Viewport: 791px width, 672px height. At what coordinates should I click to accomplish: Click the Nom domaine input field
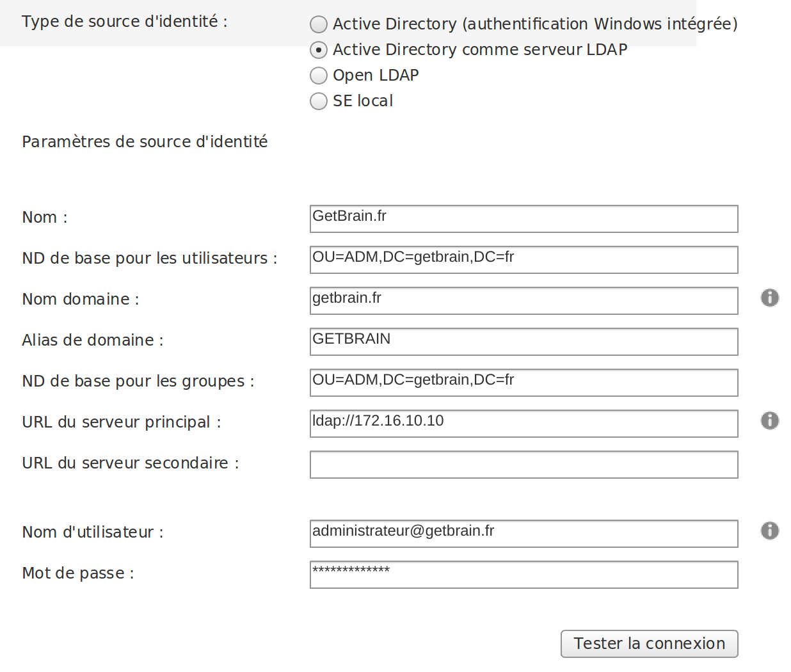pyautogui.click(x=524, y=301)
